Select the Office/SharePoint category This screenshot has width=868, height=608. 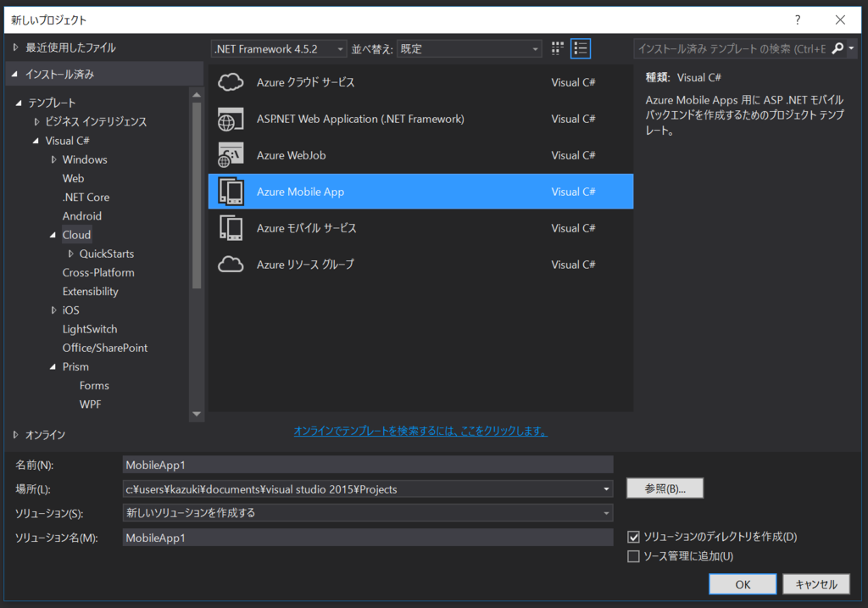click(105, 348)
